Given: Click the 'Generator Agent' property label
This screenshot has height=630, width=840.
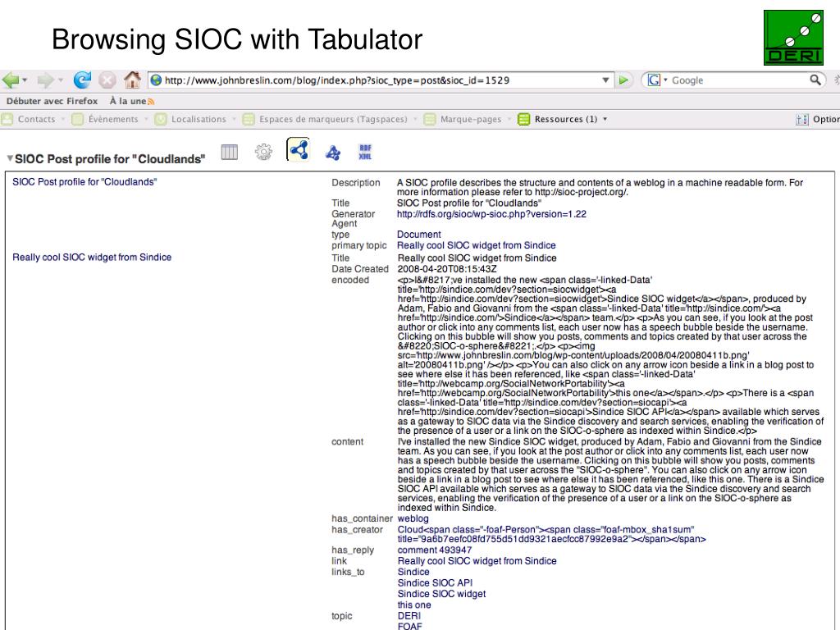Looking at the screenshot, I should click(353, 218).
